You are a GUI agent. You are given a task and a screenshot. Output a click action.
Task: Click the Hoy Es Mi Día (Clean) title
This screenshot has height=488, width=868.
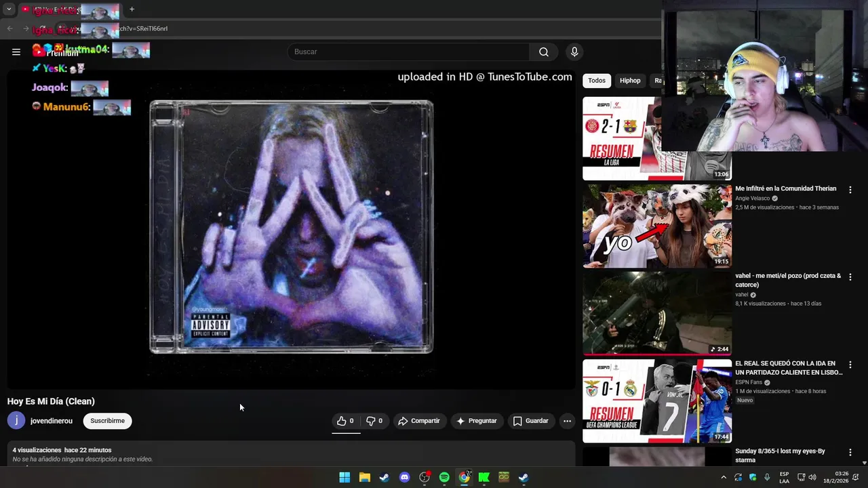51,401
